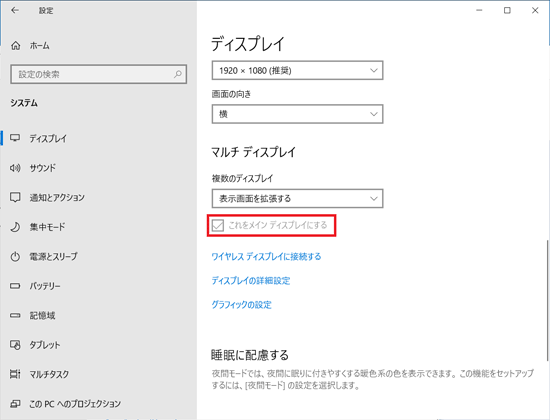Click the システム section label
Viewport: 550px width, 420px height.
click(24, 103)
